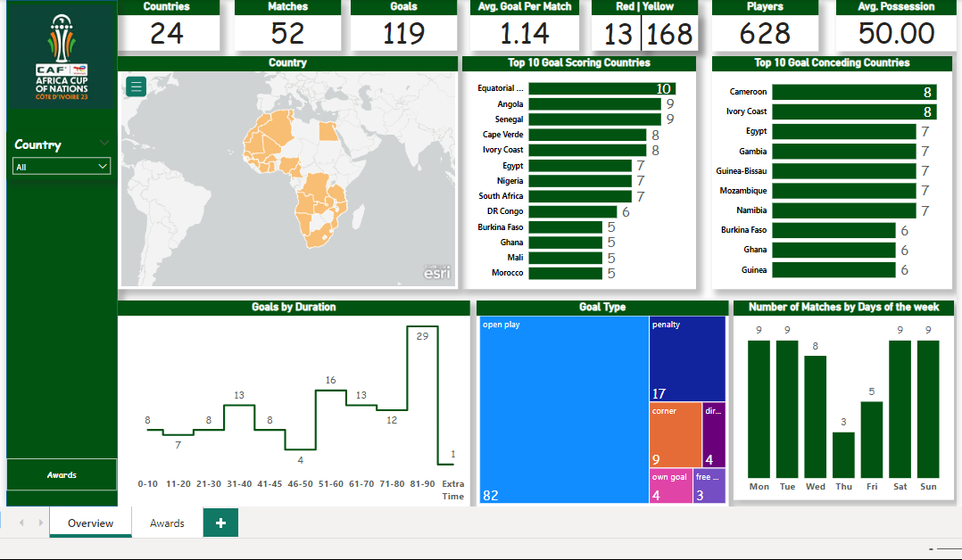Image resolution: width=962 pixels, height=560 pixels.
Task: Select Egypt on the Africa map
Action: click(328, 131)
